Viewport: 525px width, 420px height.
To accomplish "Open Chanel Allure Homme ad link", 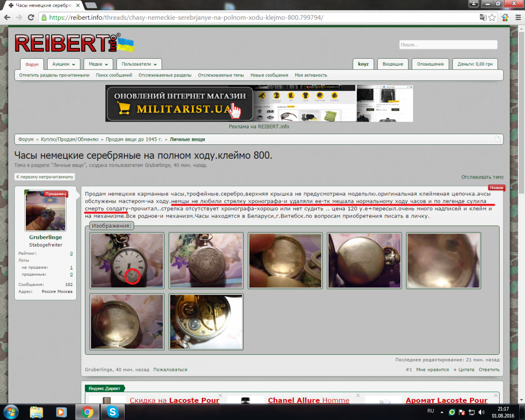I will tap(309, 400).
